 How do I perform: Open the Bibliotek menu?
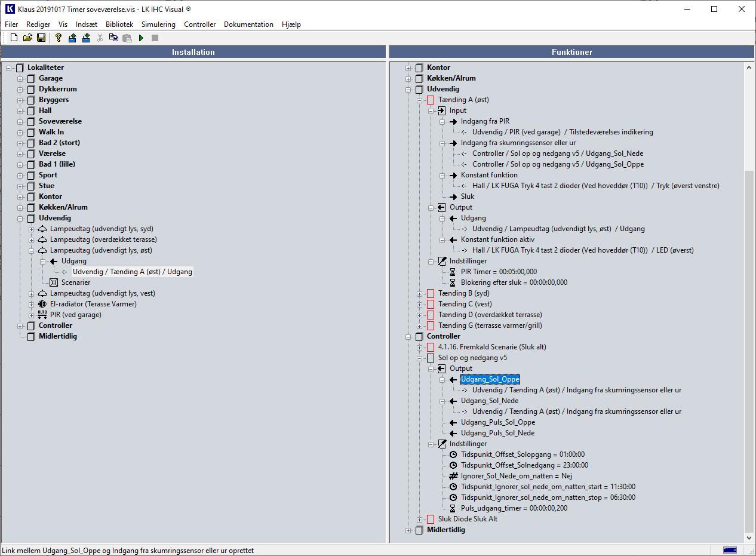[x=119, y=24]
